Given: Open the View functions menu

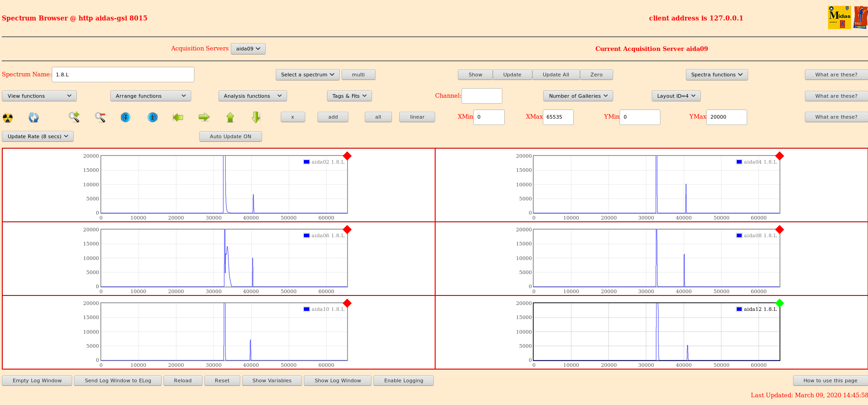Looking at the screenshot, I should (x=39, y=96).
